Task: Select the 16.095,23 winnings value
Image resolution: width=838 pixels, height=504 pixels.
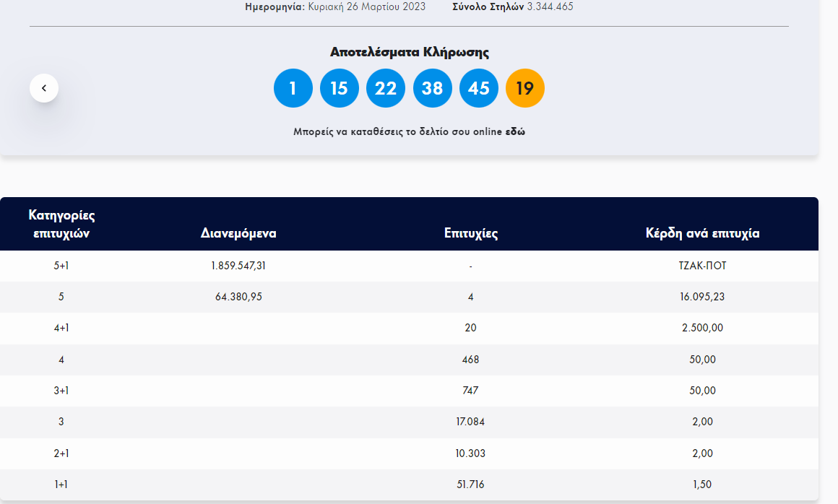Action: coord(702,297)
